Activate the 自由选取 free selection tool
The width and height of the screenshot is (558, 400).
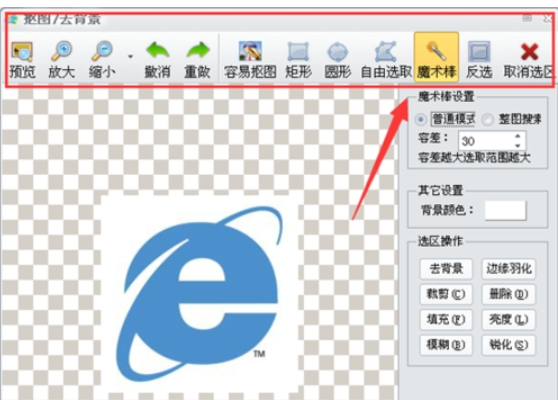coord(386,60)
